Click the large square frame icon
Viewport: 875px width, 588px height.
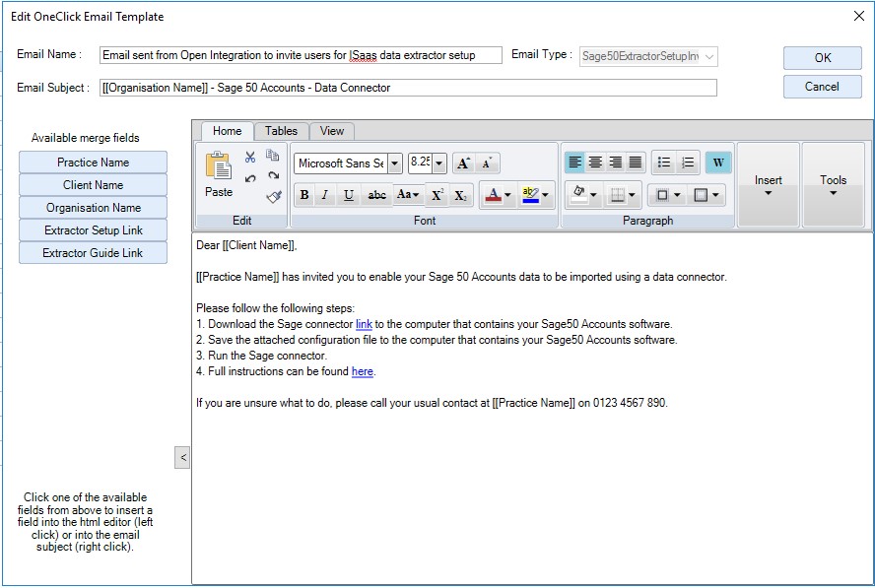coord(701,195)
